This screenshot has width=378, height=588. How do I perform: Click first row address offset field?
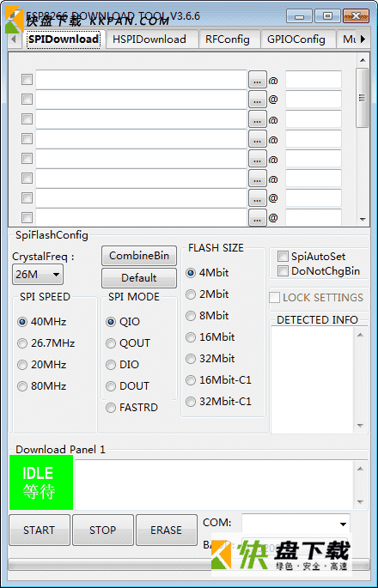click(x=314, y=80)
